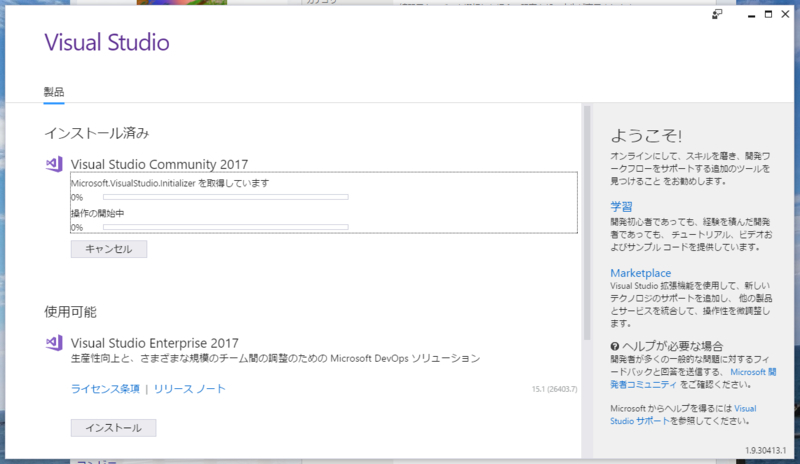Image resolution: width=800 pixels, height=464 pixels.
Task: Click the product list vertical scrollbar
Action: point(587,223)
